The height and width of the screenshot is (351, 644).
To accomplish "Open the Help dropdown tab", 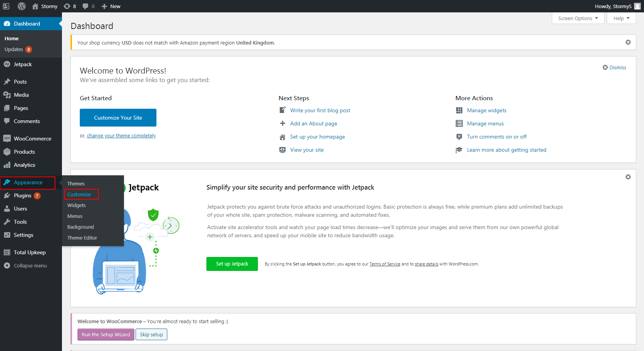I will pos(621,18).
